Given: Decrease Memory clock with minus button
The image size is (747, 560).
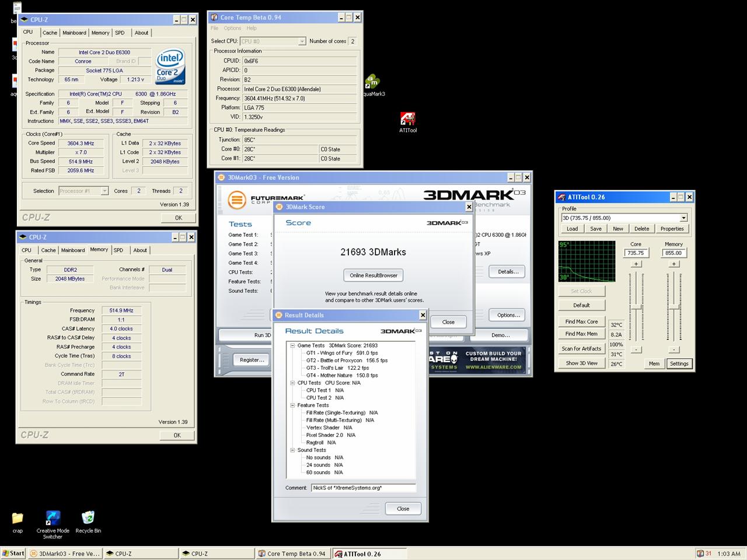Looking at the screenshot, I should [x=673, y=350].
